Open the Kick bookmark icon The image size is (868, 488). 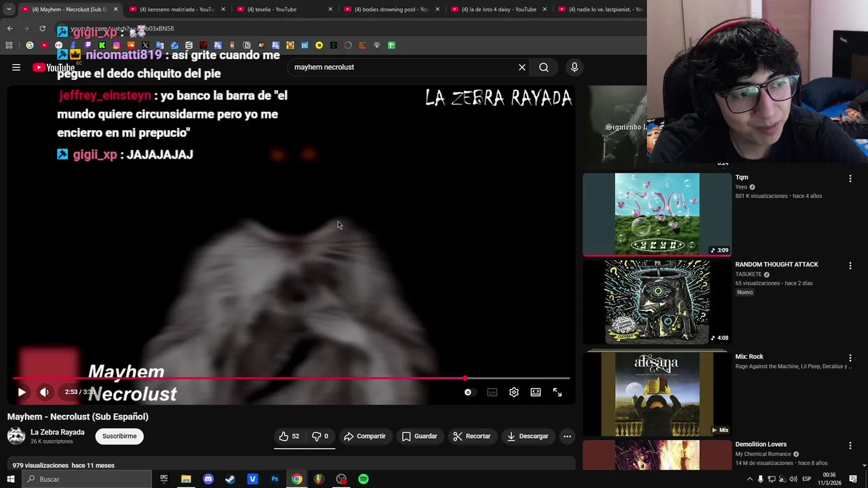(x=102, y=45)
